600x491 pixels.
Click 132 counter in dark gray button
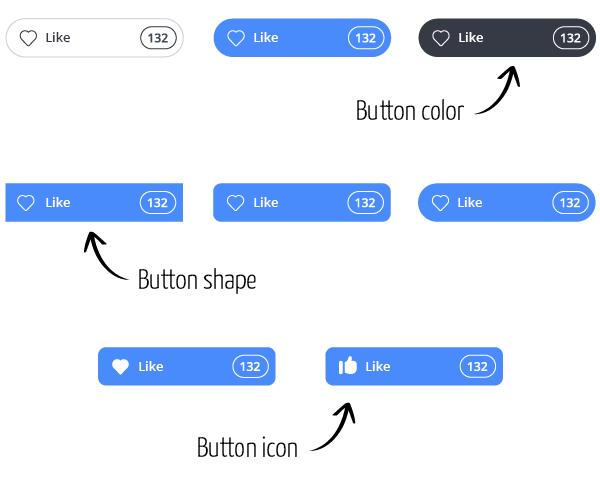pos(571,38)
